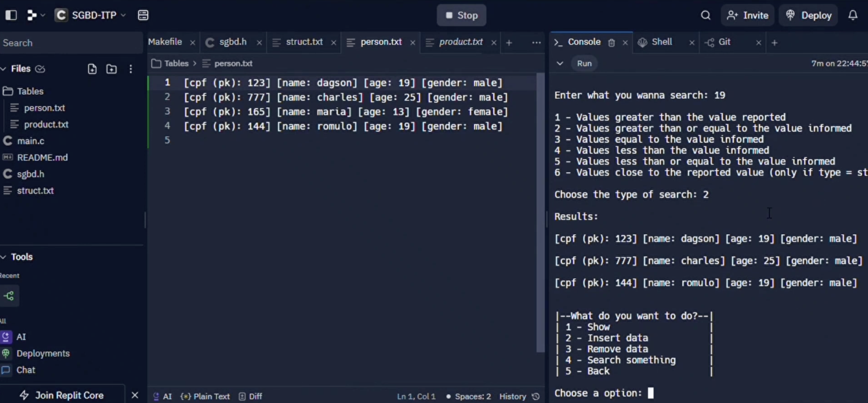Collapse the console Run output chevron
868x403 pixels.
560,63
